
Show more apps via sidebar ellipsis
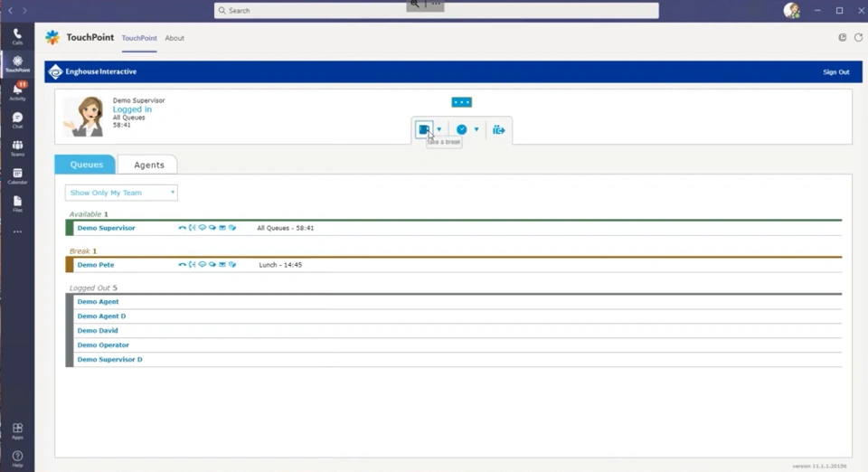click(18, 231)
